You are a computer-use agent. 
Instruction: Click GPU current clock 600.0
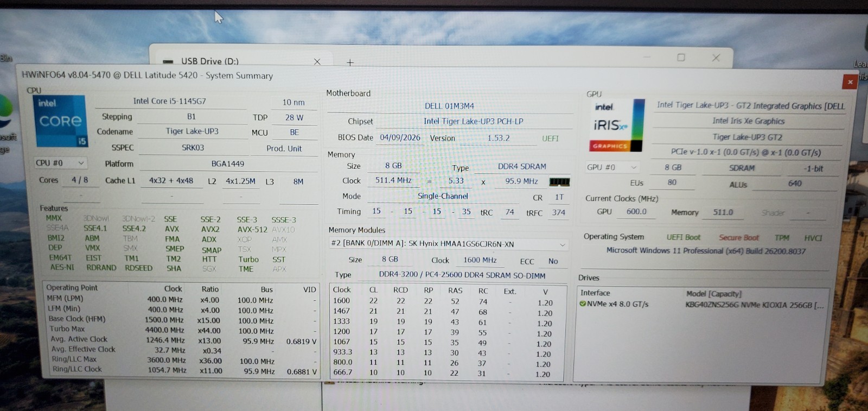coord(636,212)
